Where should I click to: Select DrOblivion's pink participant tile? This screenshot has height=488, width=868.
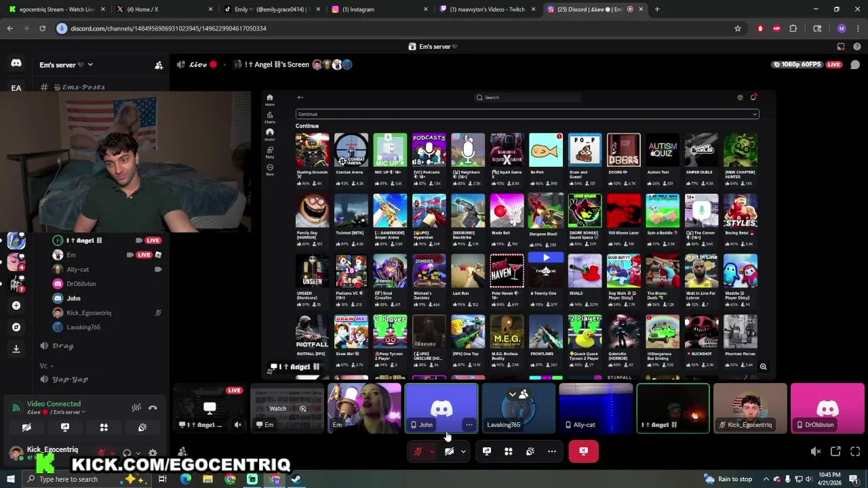[x=827, y=408]
